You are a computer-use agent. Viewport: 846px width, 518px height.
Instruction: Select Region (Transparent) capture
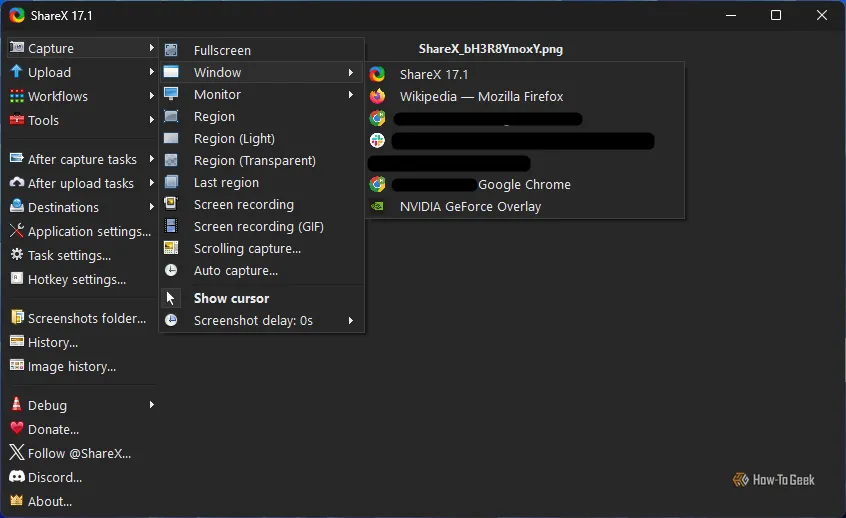pos(254,161)
